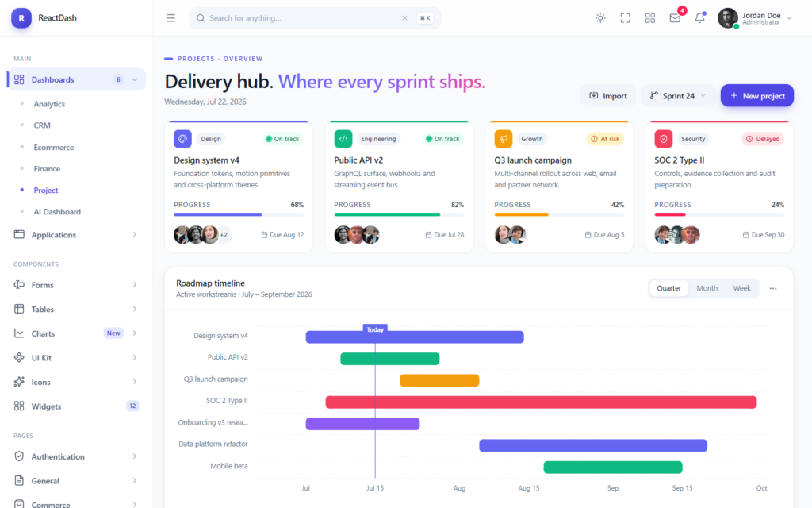This screenshot has width=812, height=508.
Task: Open the Finance dashboard link
Action: (x=47, y=169)
